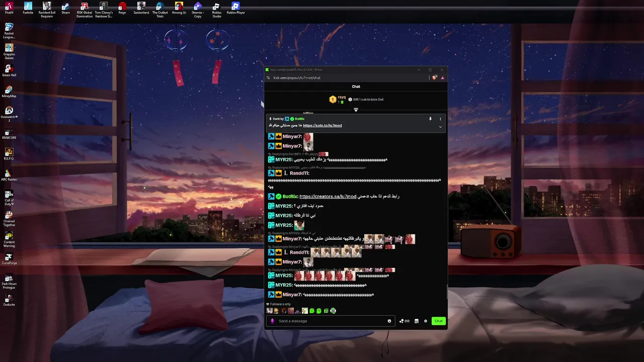This screenshot has width=644, height=362.
Task: Collapse the leaderboard panel handle
Action: (x=356, y=110)
